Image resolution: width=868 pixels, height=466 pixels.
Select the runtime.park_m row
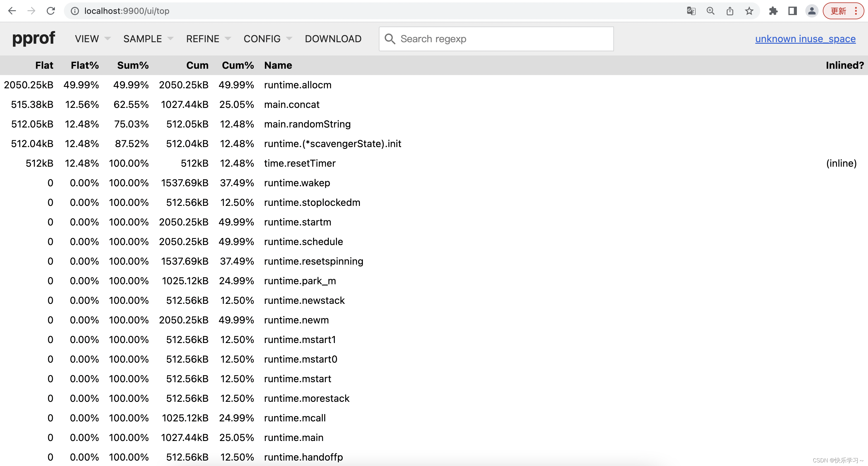pos(434,281)
